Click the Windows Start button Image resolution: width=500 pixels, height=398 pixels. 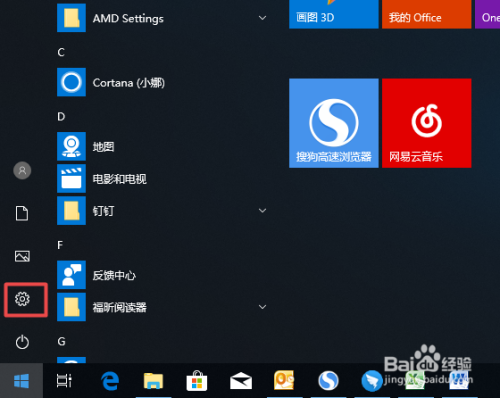click(x=21, y=381)
